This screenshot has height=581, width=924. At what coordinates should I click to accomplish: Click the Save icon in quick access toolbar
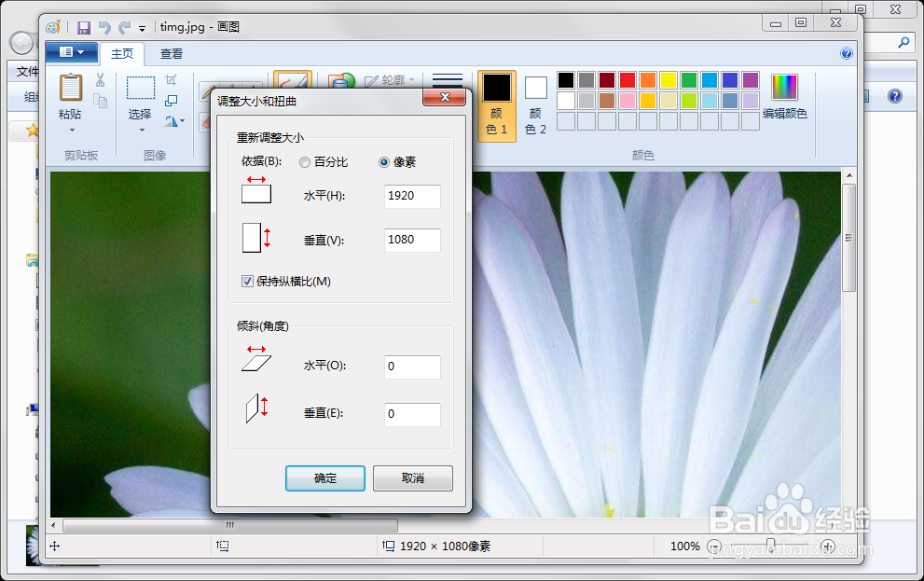click(84, 27)
